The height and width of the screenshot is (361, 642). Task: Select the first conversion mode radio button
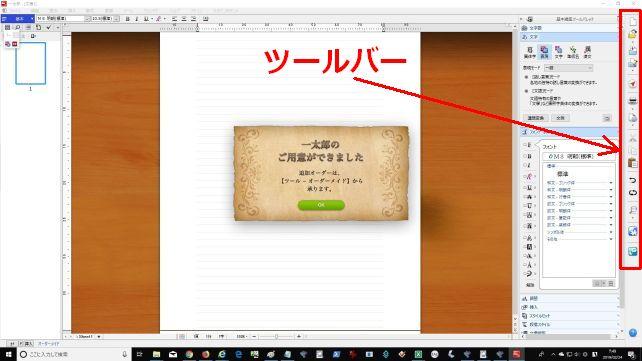click(x=527, y=77)
